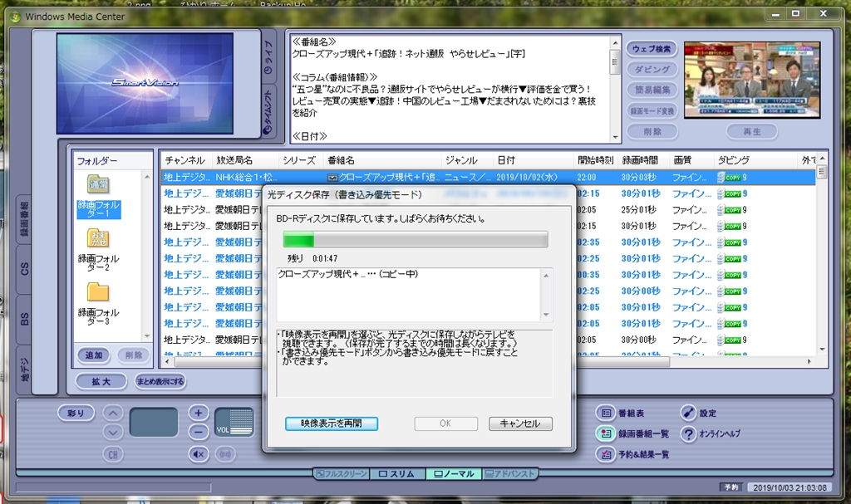Click the BD-R save progress bar
Image resolution: width=851 pixels, height=504 pixels.
click(x=416, y=239)
